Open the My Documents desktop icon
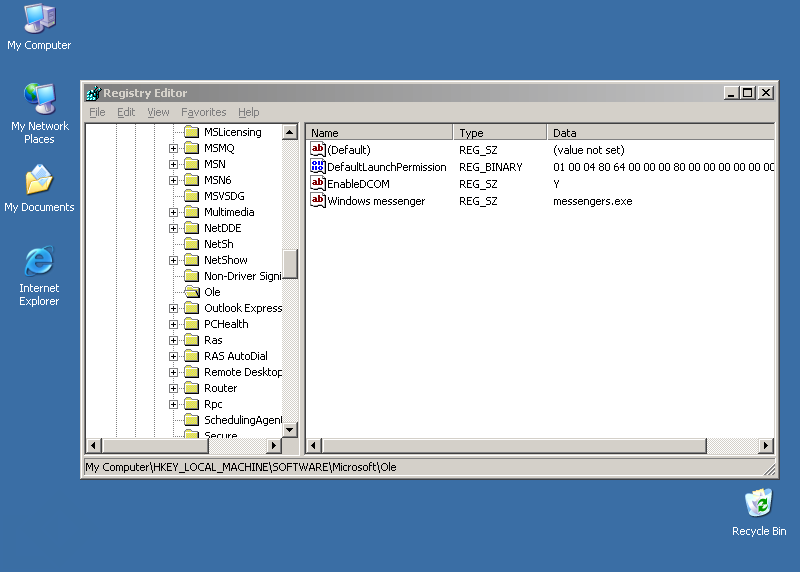 pyautogui.click(x=39, y=188)
